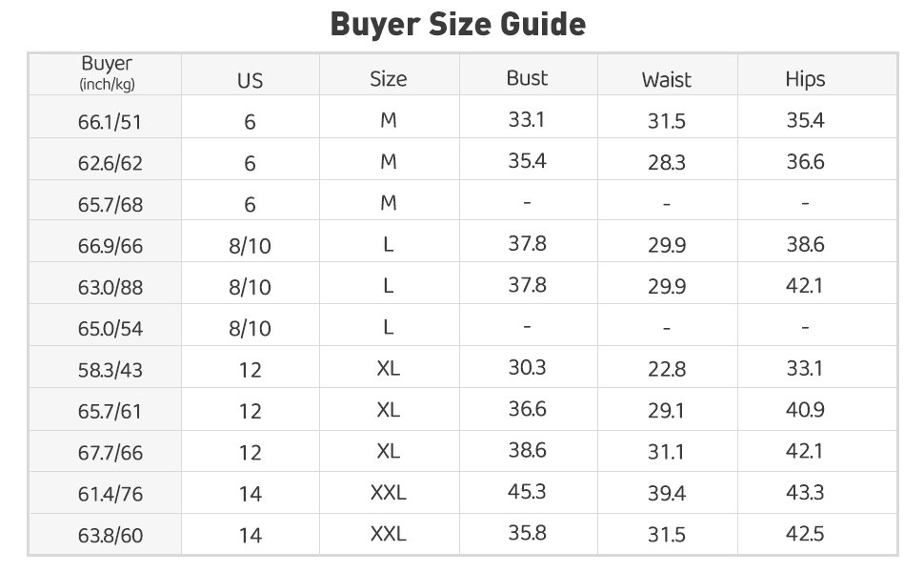Click the 63.8/60 buyer cell
924x572 pixels.
point(110,536)
